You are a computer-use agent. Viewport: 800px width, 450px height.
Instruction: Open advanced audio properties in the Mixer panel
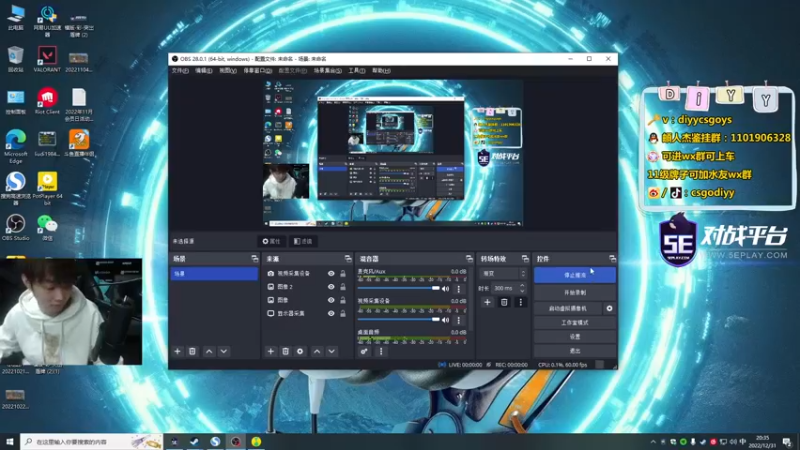[364, 351]
